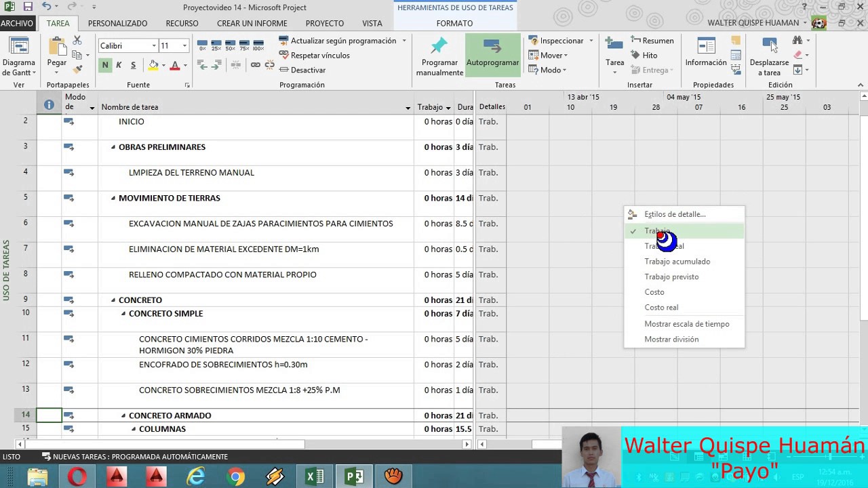The height and width of the screenshot is (488, 868).
Task: Click the Copiar formato paintbrush icon
Action: point(77,69)
